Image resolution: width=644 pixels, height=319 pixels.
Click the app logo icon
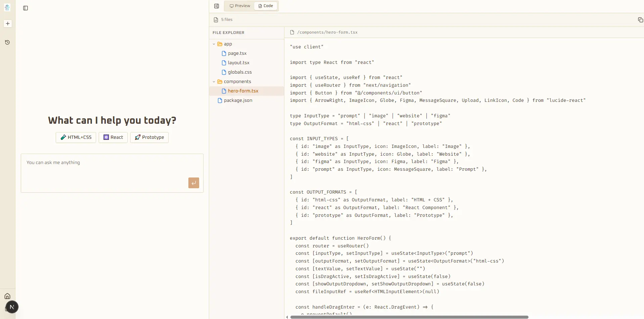coord(7,7)
